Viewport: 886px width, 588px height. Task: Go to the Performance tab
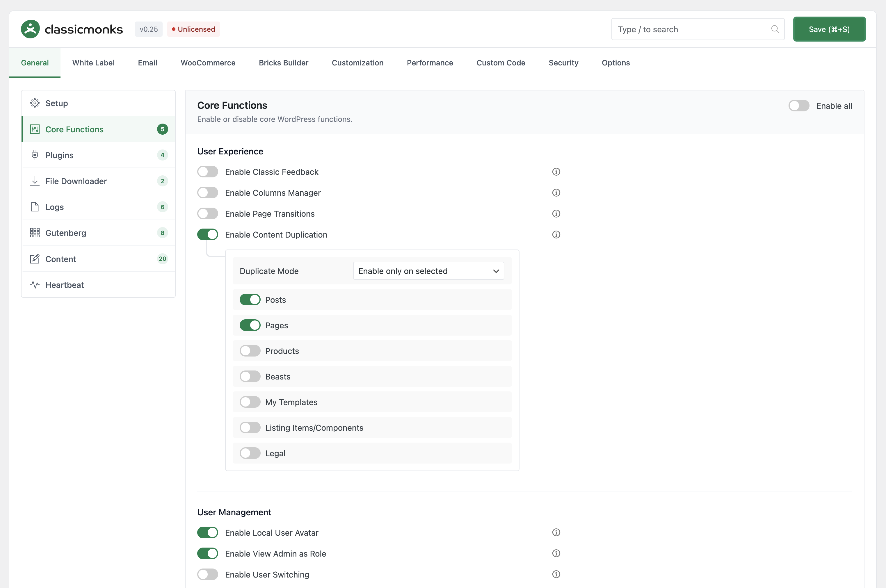point(430,63)
